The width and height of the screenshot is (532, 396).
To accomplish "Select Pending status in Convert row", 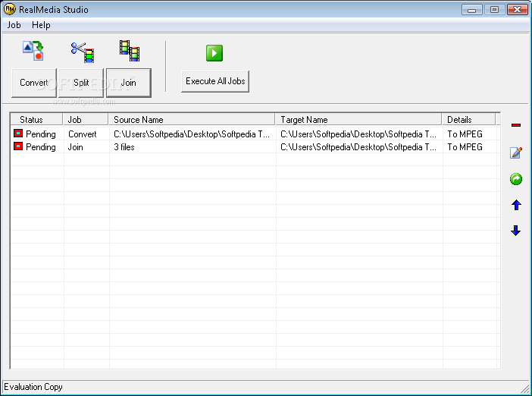I will [x=41, y=134].
